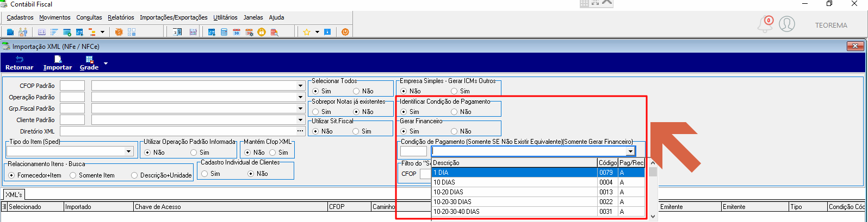This screenshot has width=868, height=222.
Task: Click the yellow star favorites icon
Action: (x=307, y=32)
